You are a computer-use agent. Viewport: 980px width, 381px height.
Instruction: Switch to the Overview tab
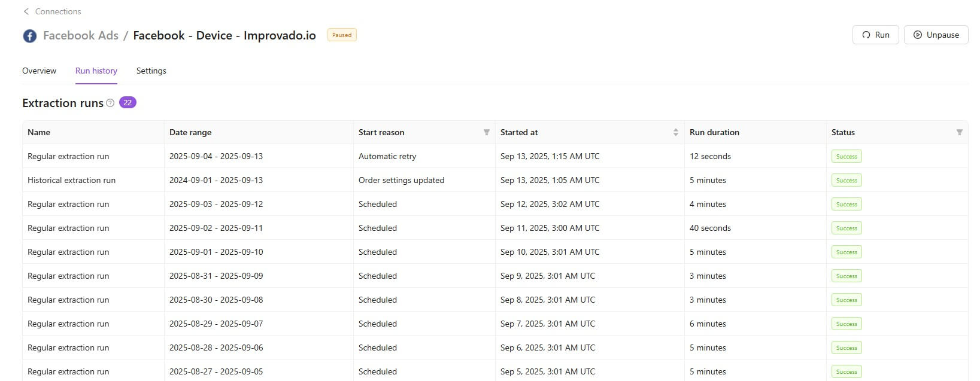(39, 71)
